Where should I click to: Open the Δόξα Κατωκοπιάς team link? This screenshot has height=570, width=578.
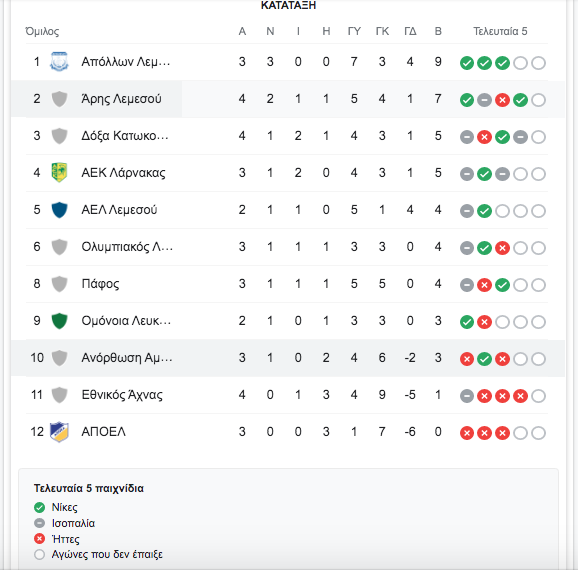[125, 136]
